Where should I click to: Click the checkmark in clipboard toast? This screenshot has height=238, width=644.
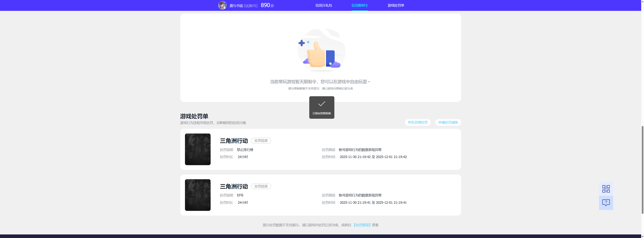point(321,104)
